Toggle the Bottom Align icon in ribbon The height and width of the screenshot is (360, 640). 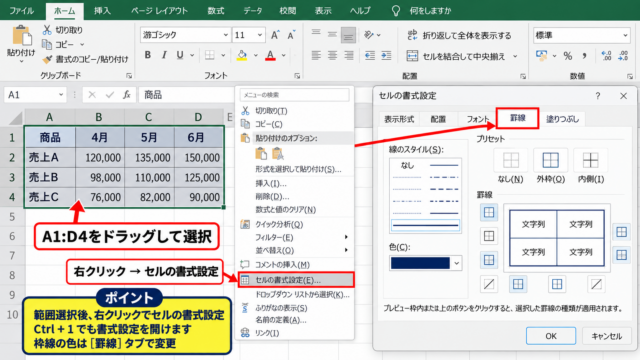[348, 35]
